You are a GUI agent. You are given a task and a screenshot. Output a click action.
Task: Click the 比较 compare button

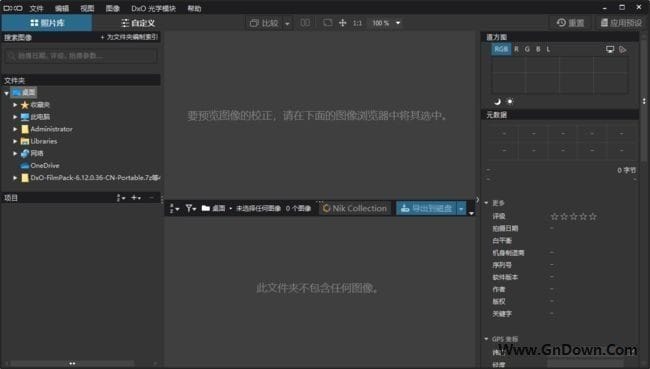264,23
